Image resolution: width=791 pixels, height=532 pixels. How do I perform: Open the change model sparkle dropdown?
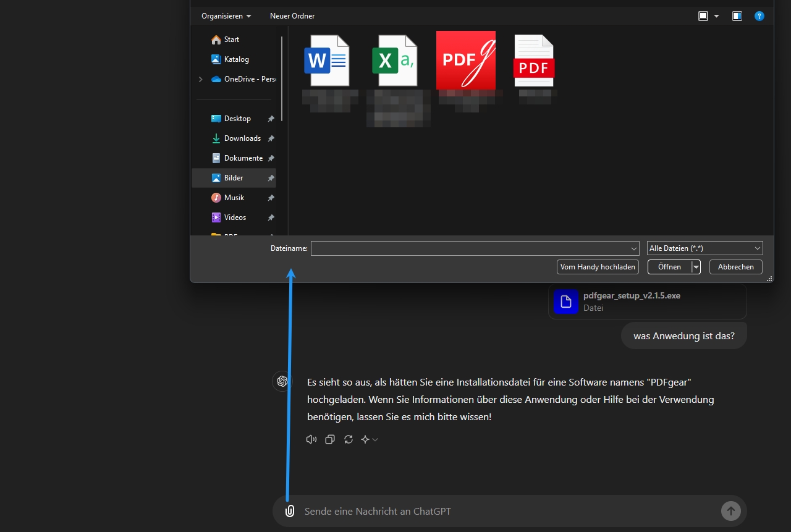pyautogui.click(x=370, y=439)
